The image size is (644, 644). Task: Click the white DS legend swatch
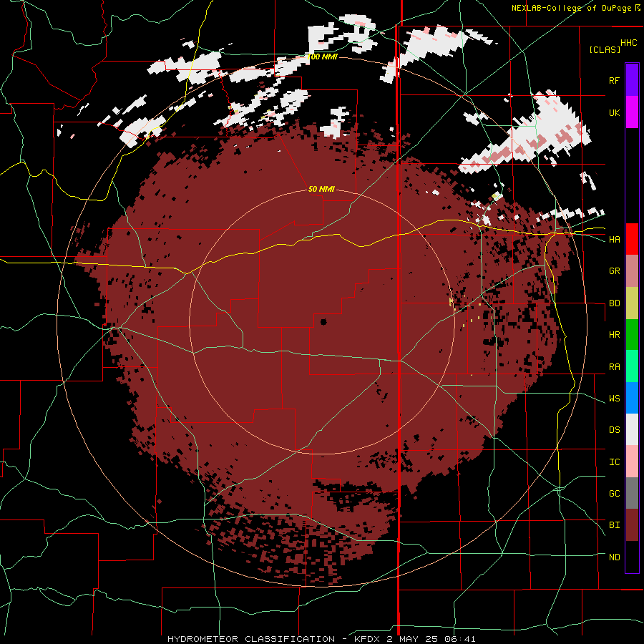point(632,429)
